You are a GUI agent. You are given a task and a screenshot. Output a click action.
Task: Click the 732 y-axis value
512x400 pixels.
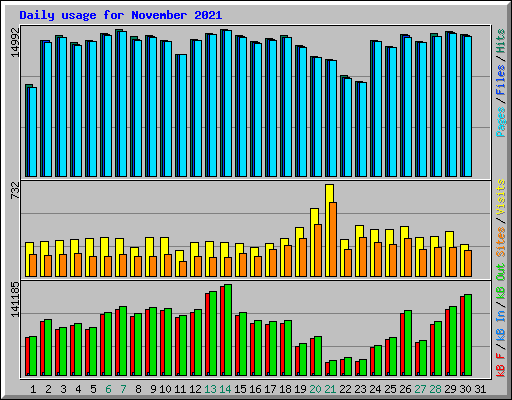click(x=16, y=191)
